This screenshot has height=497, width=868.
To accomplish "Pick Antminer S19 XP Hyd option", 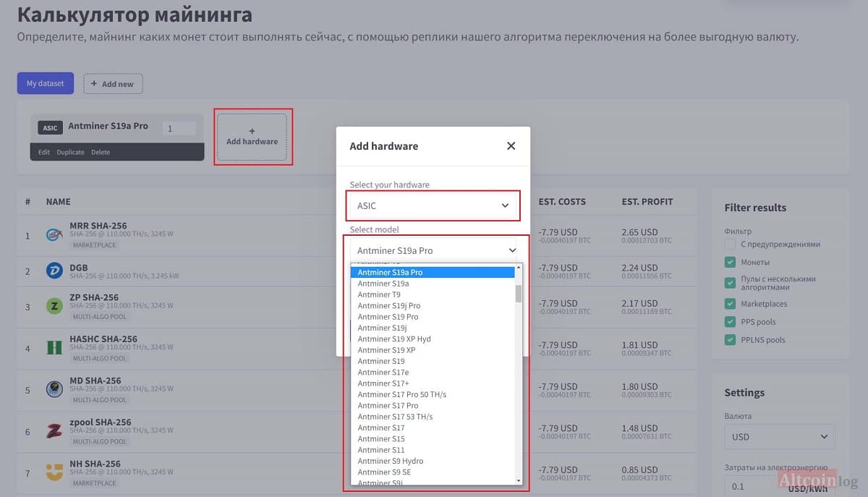I will click(432, 339).
